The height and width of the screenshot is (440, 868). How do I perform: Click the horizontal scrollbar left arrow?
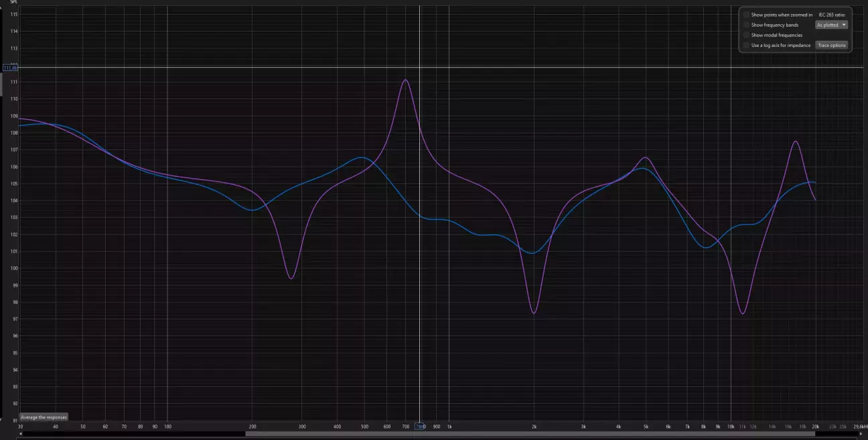pyautogui.click(x=21, y=434)
